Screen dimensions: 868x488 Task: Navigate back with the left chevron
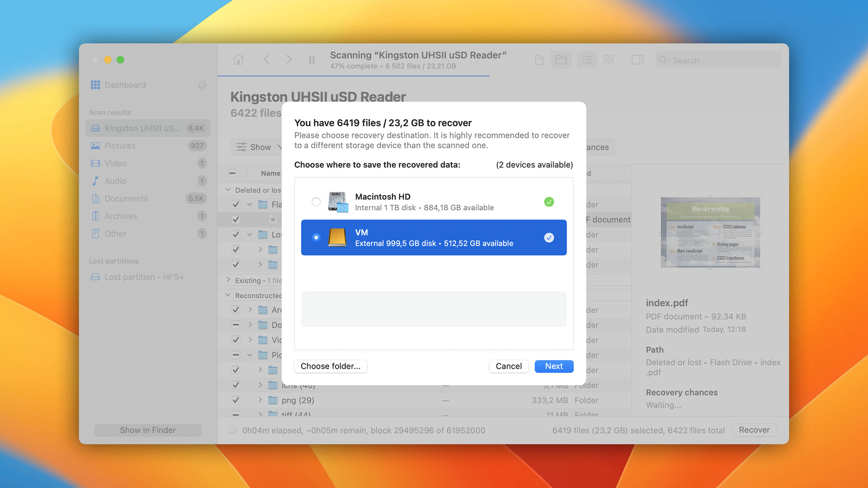tap(267, 60)
